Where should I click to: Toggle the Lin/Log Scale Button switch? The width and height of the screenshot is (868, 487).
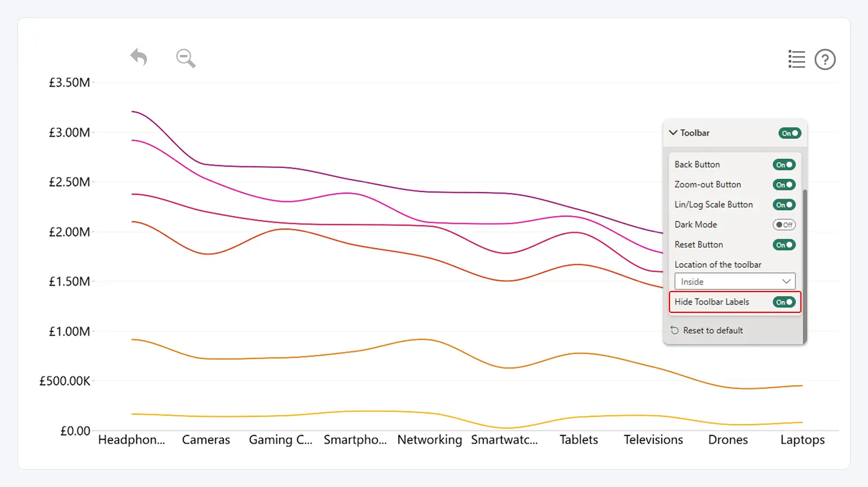pyautogui.click(x=784, y=205)
